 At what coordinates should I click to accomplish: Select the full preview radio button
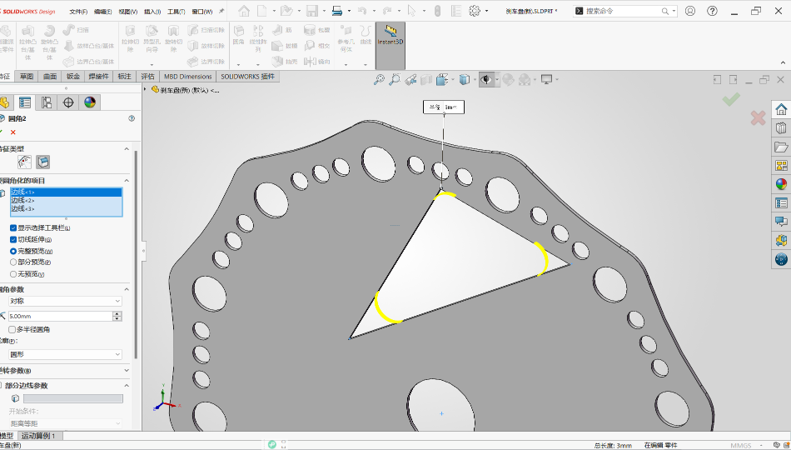pyautogui.click(x=13, y=251)
